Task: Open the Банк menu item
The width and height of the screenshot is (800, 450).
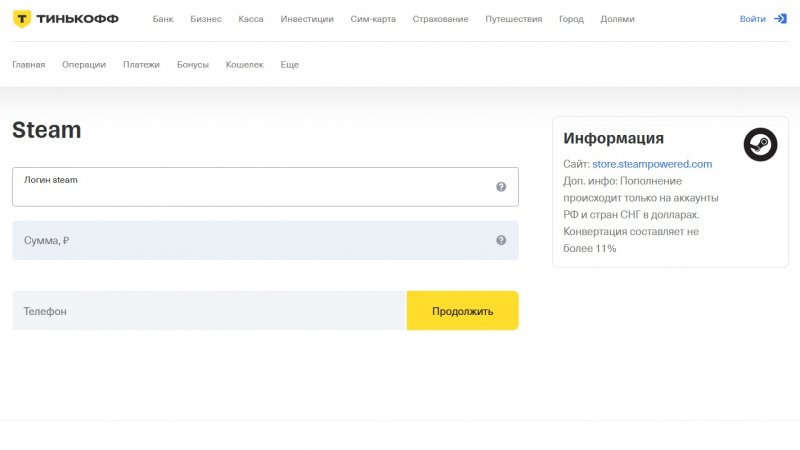Action: (163, 19)
